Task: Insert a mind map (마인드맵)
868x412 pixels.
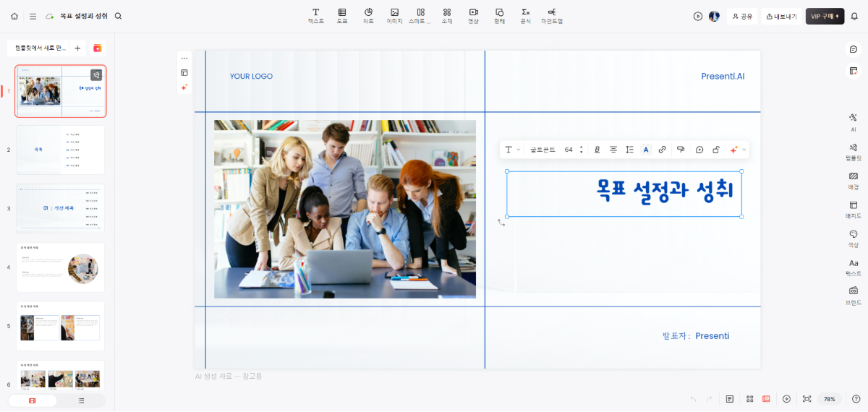Action: tap(552, 16)
